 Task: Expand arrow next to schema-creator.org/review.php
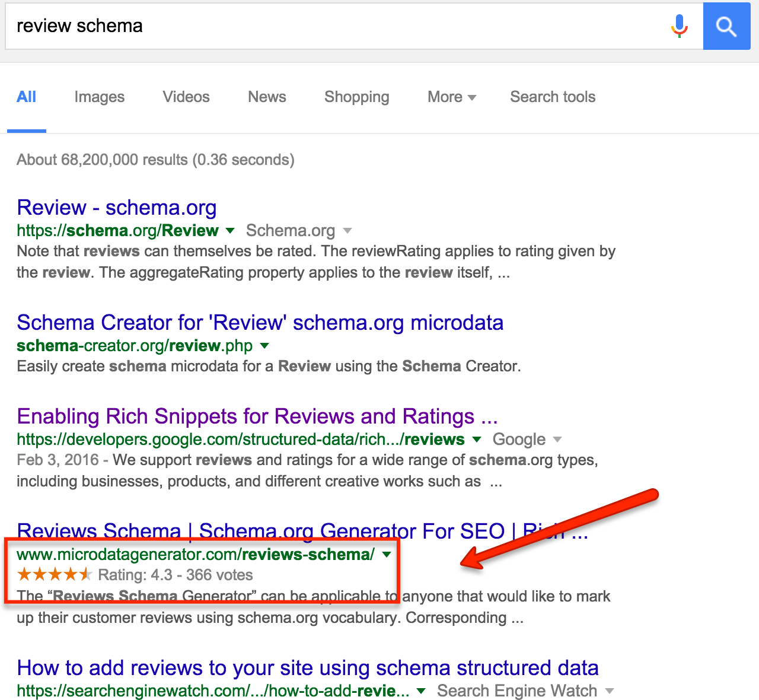tap(264, 345)
